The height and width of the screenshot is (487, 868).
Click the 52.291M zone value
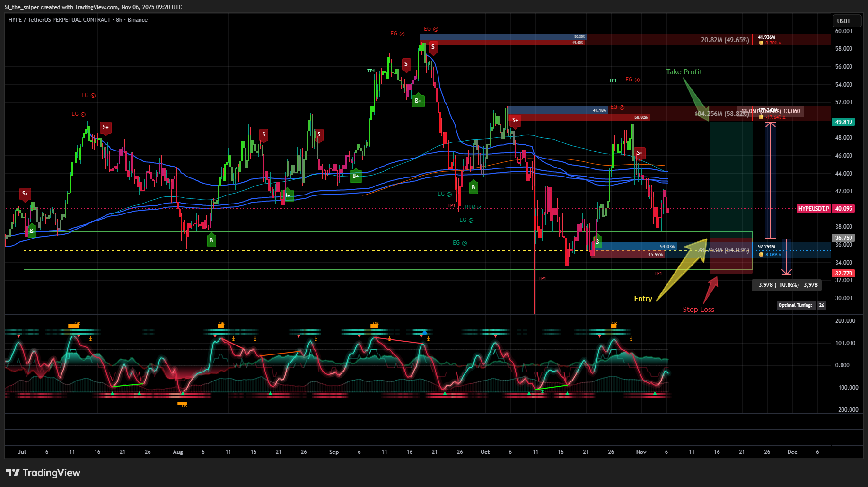pos(766,247)
